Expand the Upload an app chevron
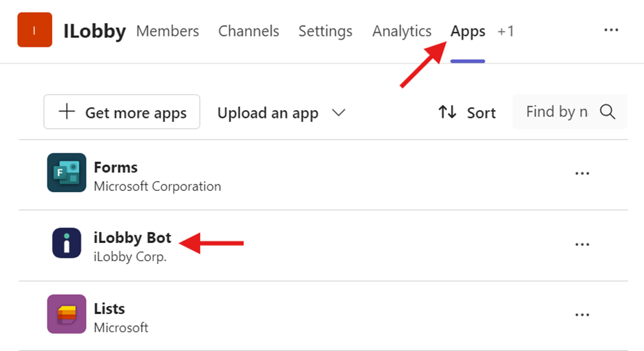Image resolution: width=644 pixels, height=351 pixels. (338, 112)
